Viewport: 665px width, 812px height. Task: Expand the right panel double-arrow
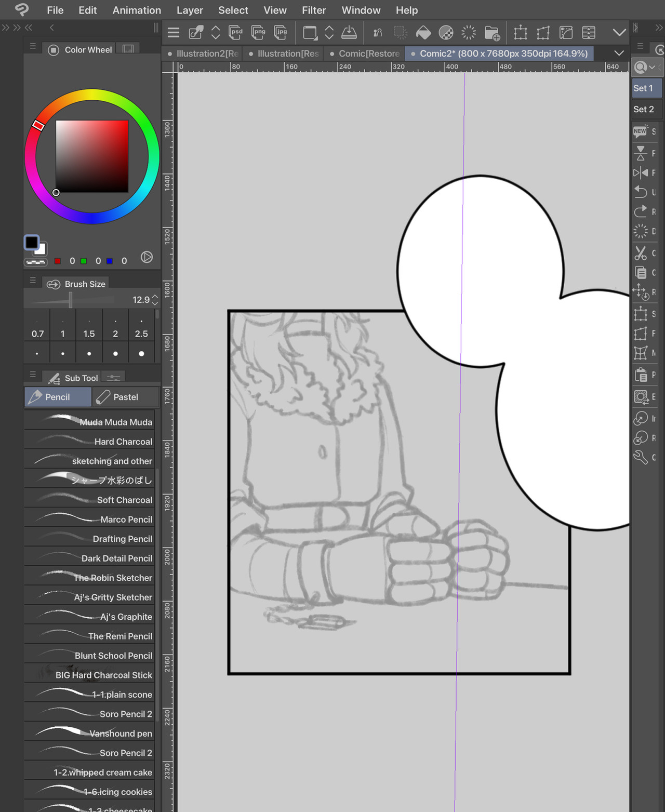[659, 28]
